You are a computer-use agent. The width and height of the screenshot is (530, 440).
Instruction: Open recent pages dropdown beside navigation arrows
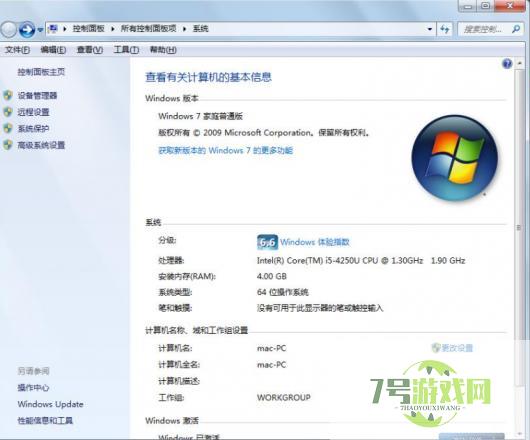(40, 30)
